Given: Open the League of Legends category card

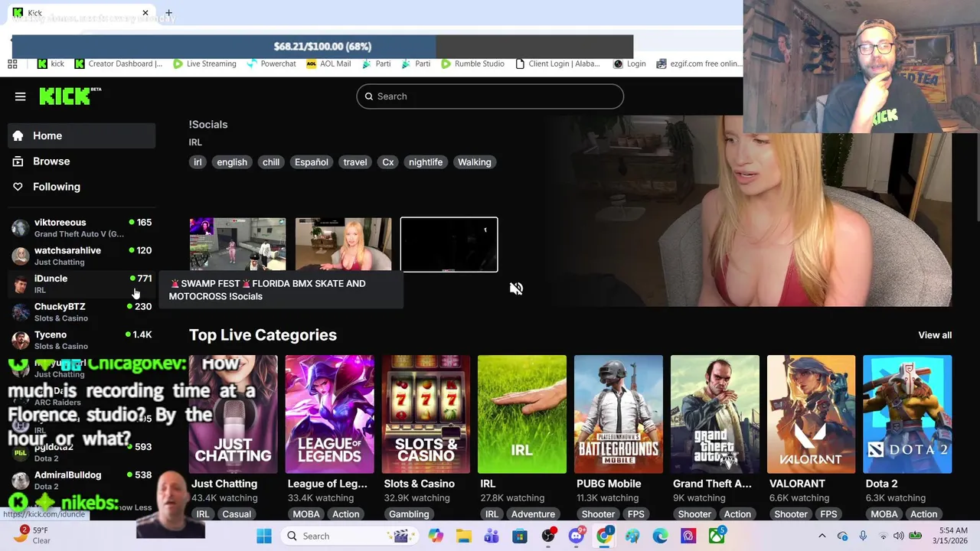Looking at the screenshot, I should click(x=330, y=414).
